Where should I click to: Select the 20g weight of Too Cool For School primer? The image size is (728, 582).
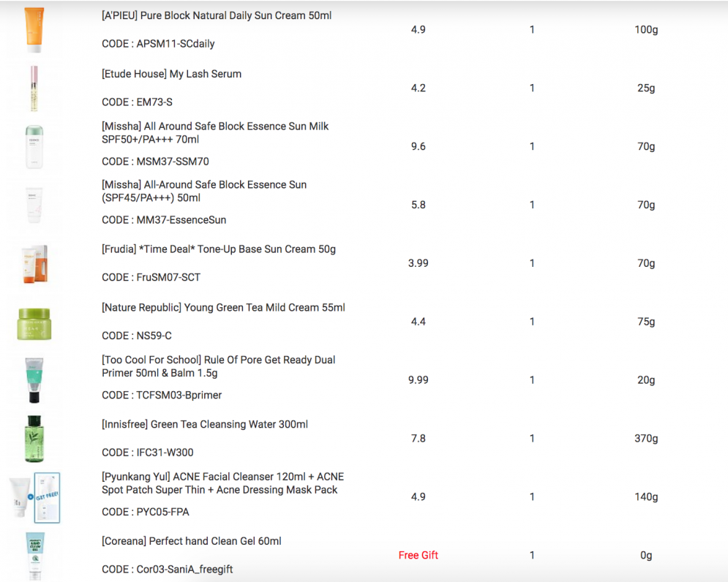pos(646,381)
